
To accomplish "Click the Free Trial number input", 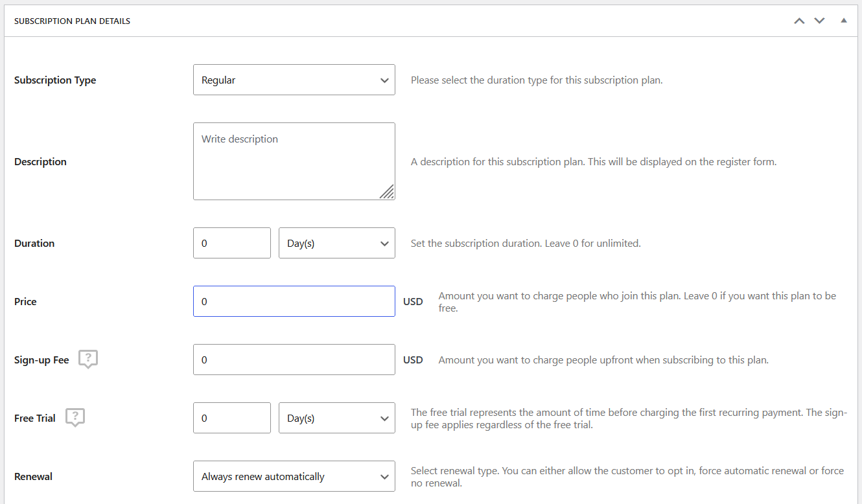I will click(x=231, y=418).
